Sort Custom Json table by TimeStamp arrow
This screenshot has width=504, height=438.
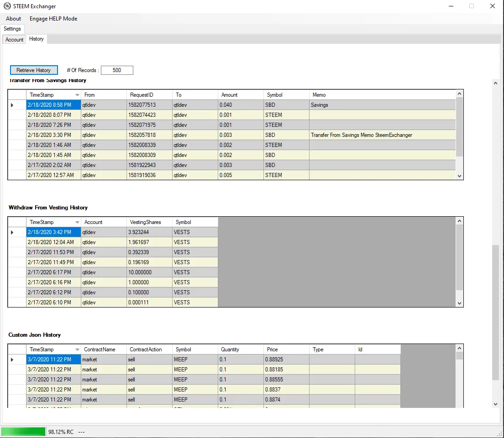pyautogui.click(x=77, y=349)
